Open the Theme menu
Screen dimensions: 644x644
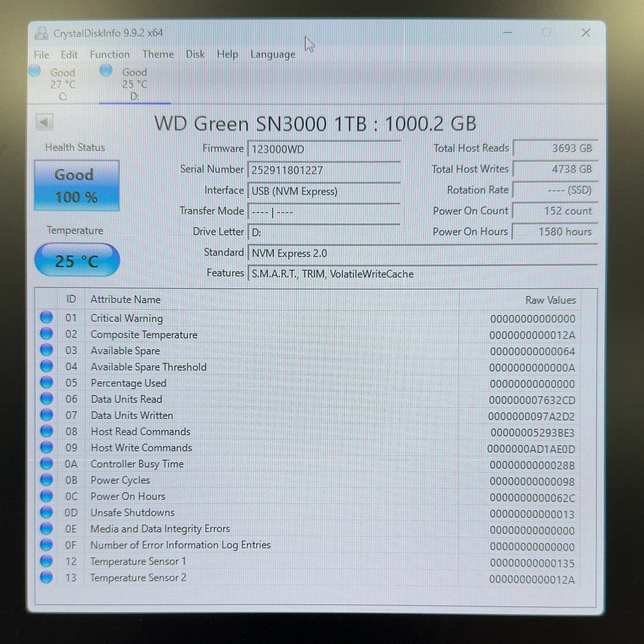(x=158, y=55)
